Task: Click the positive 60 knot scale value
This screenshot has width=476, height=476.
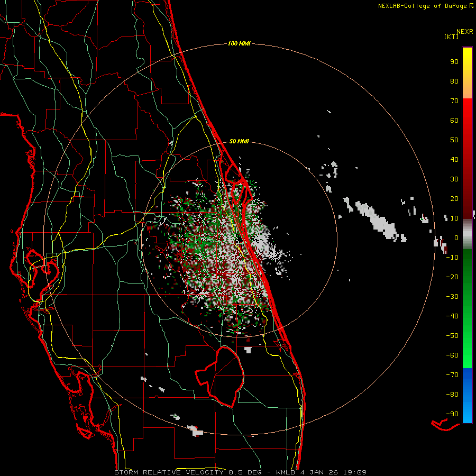Action: (454, 121)
